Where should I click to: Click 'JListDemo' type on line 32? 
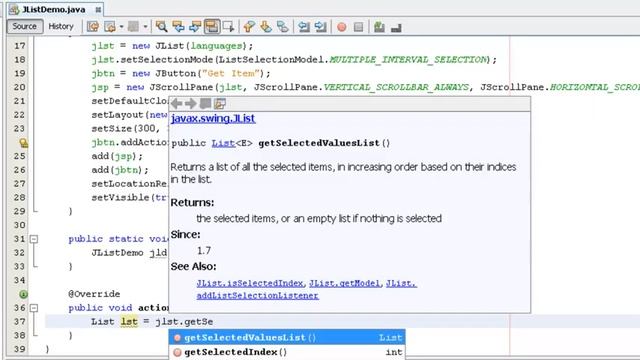tap(117, 253)
